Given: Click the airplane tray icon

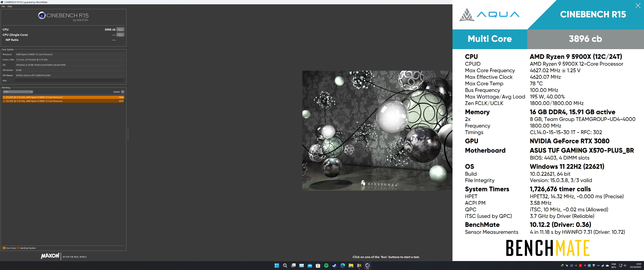Looking at the screenshot, I should tap(567, 265).
